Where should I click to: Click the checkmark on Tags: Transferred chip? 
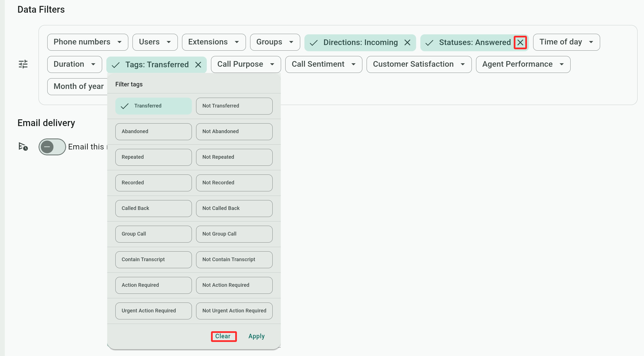(116, 65)
